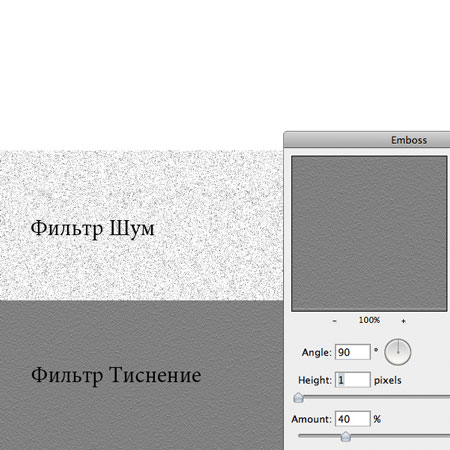450x450 pixels.
Task: Click the "pixels" unit label
Action: point(388,380)
